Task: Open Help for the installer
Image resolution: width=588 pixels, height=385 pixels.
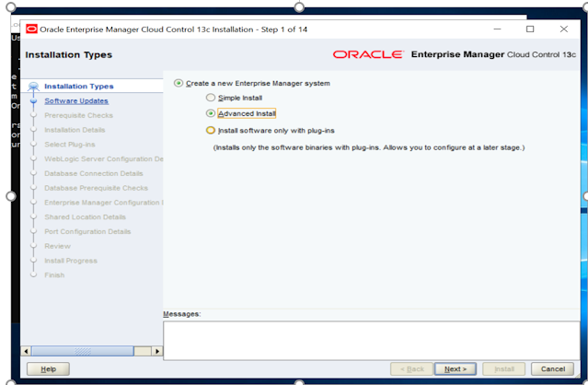Action: click(x=48, y=368)
